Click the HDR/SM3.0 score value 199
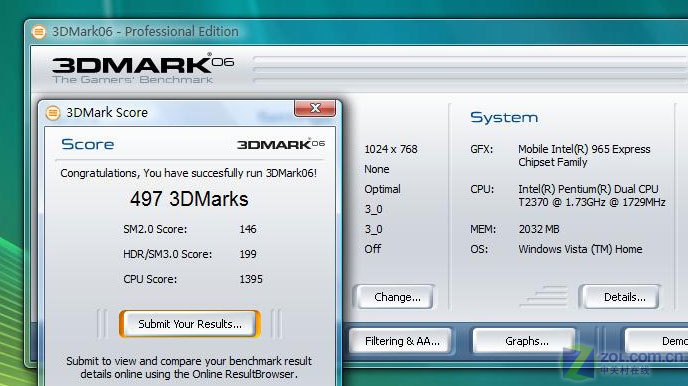Image resolution: width=688 pixels, height=386 pixels. click(x=248, y=254)
